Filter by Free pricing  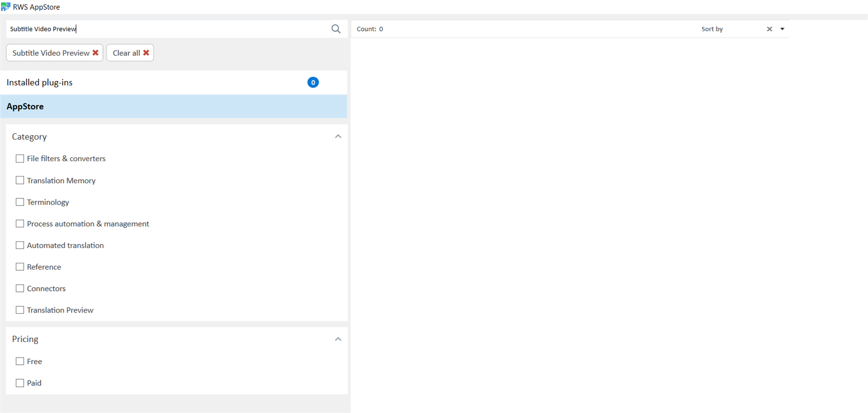pyautogui.click(x=20, y=361)
